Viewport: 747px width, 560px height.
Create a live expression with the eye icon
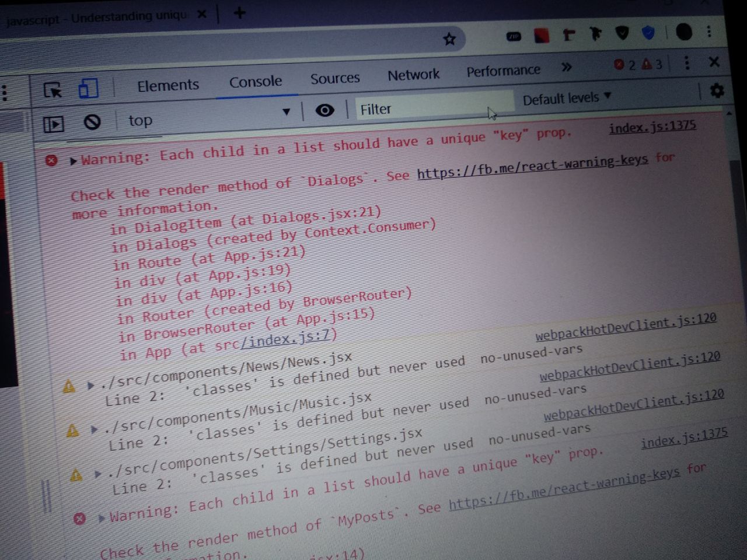coord(324,110)
